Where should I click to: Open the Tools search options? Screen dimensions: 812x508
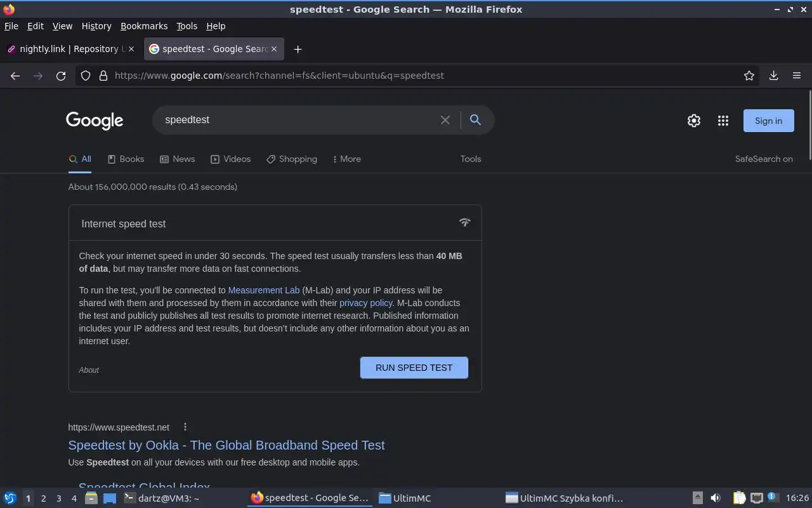[x=471, y=159]
